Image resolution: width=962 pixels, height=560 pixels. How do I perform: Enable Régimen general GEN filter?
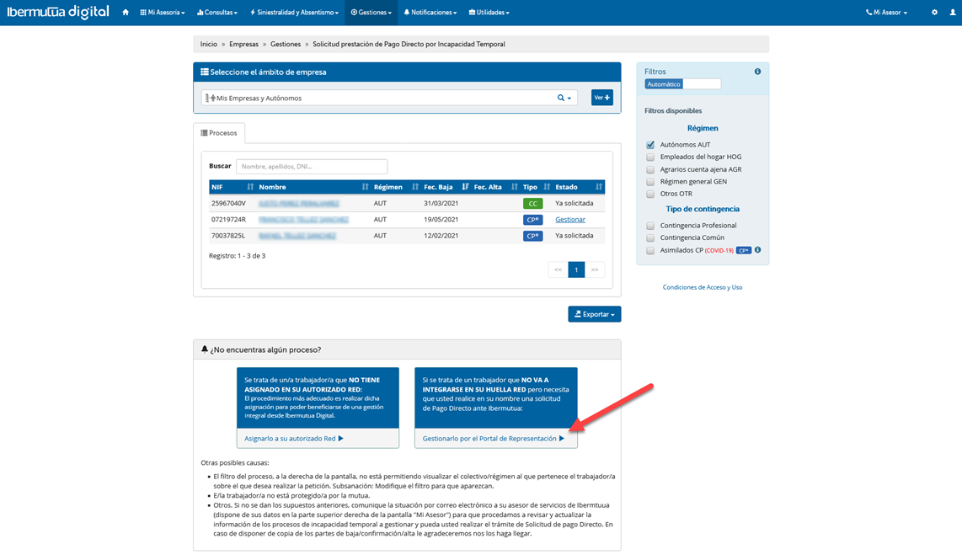[650, 182]
